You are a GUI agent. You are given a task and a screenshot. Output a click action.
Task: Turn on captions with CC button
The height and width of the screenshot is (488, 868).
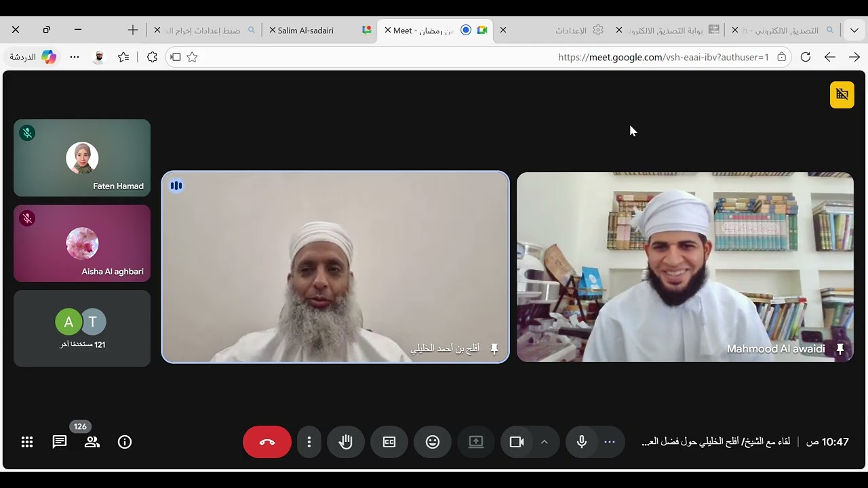pos(389,442)
